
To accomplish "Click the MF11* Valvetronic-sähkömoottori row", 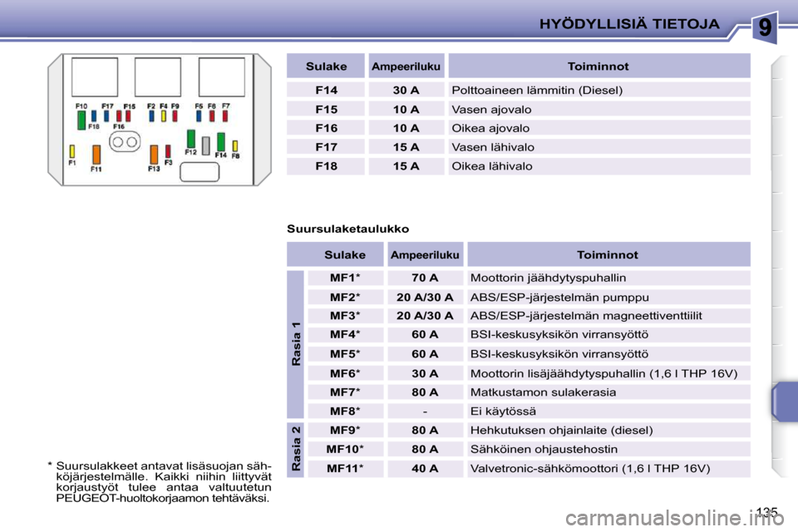I will point(530,468).
